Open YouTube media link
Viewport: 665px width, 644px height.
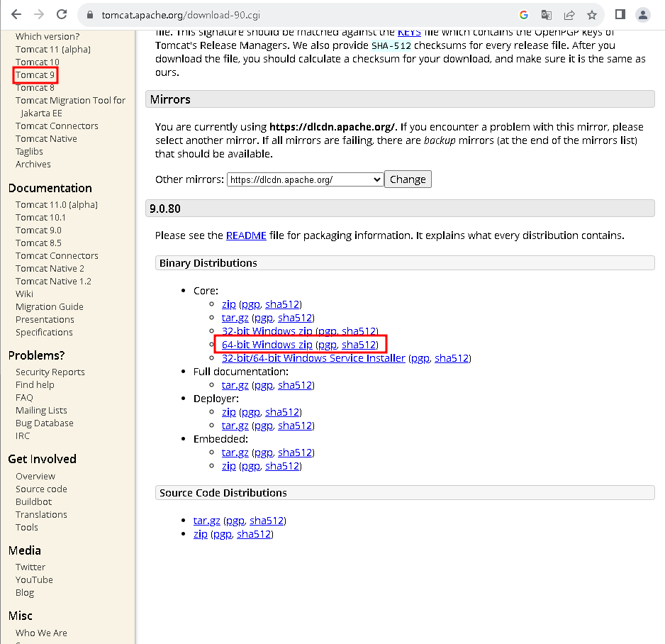tap(34, 579)
